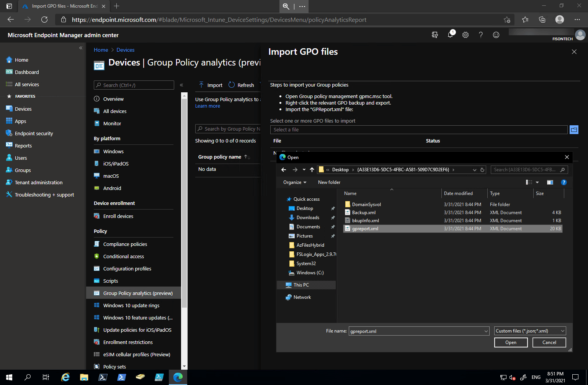Click the Open button in file dialog

511,342
